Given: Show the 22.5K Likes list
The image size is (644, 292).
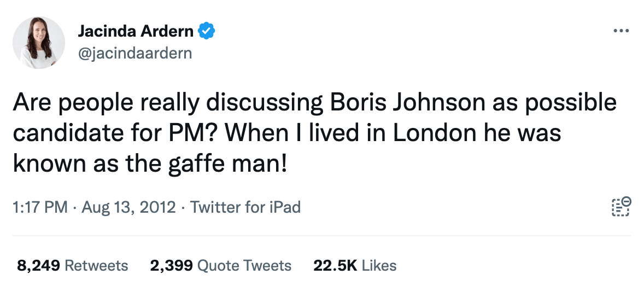Looking at the screenshot, I should pos(354,266).
